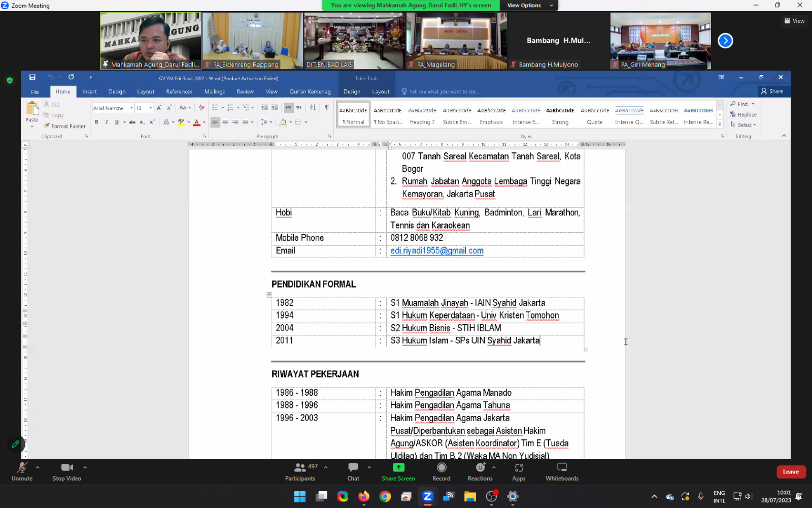The width and height of the screenshot is (812, 508).
Task: Decrease paragraph indent
Action: 264,108
